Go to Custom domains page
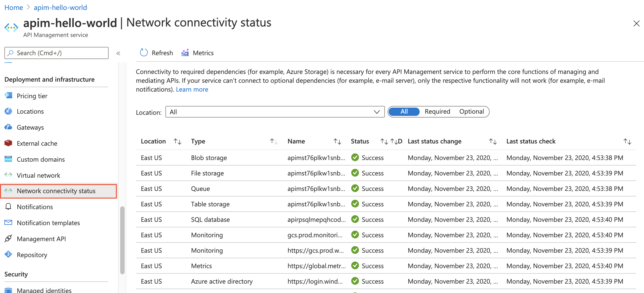The height and width of the screenshot is (293, 644). click(x=41, y=159)
